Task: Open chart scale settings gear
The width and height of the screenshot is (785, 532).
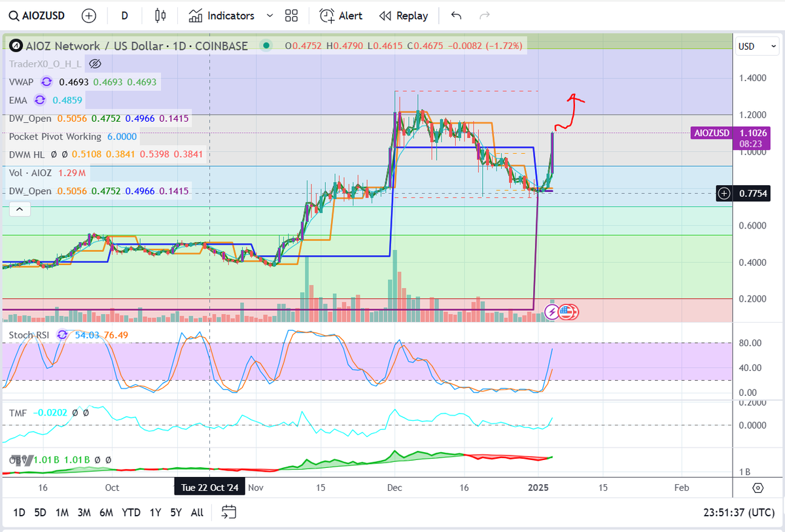Action: click(758, 488)
